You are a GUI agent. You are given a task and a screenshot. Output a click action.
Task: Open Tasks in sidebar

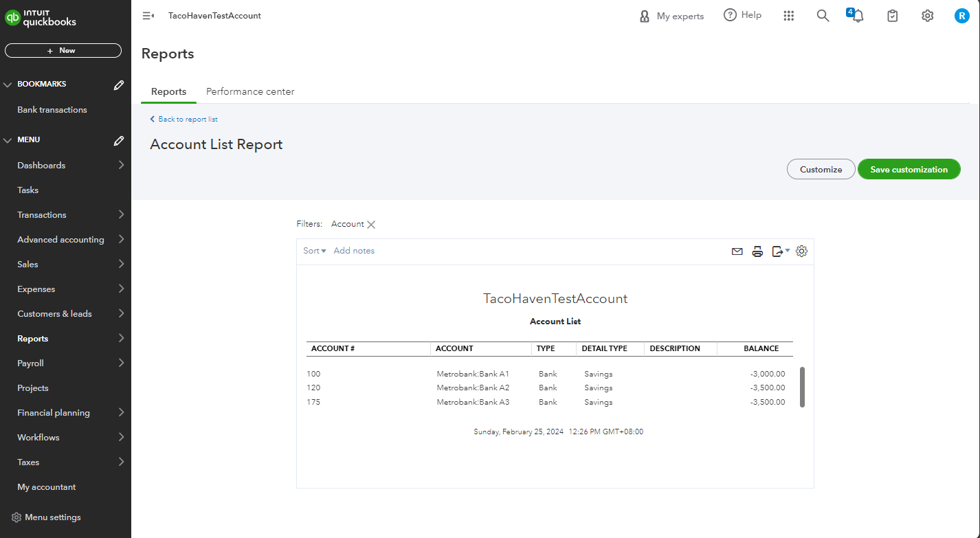pos(28,190)
